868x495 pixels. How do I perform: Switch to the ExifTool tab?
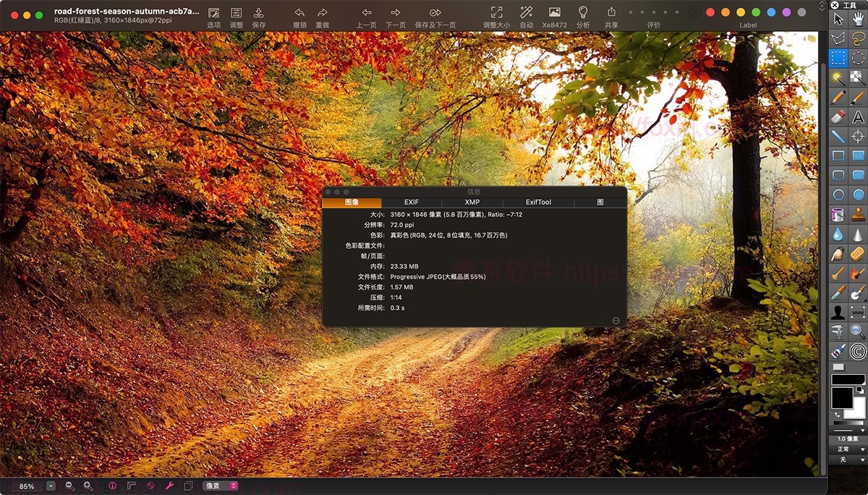(538, 203)
